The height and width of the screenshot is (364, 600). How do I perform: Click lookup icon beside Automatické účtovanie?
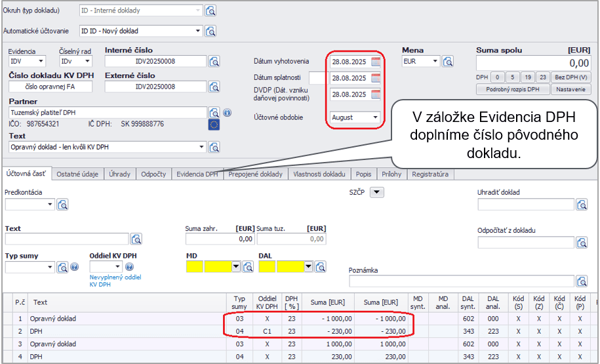point(210,31)
